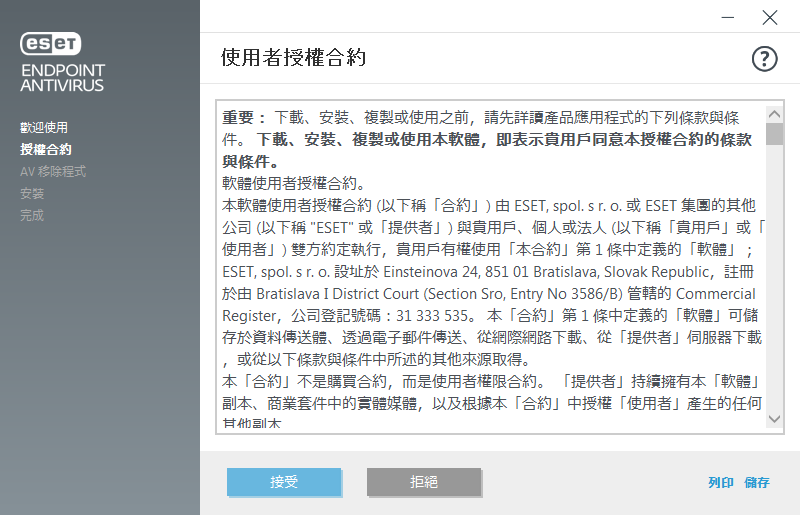Select 完成 step in sidebar
This screenshot has width=800, height=515.
(32, 215)
